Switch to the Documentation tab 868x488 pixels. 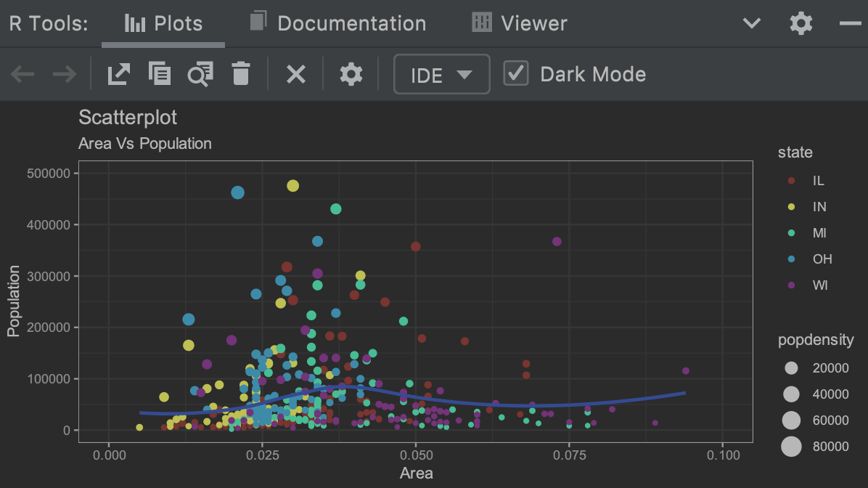[x=338, y=23]
